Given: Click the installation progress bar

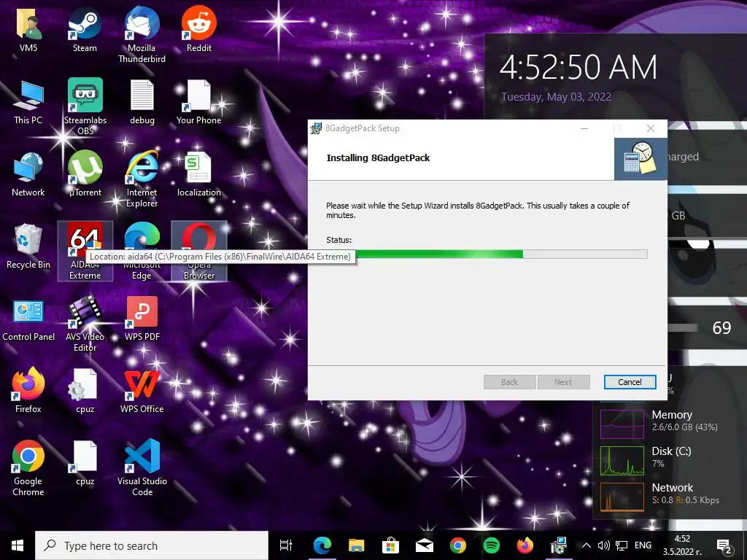Looking at the screenshot, I should [487, 254].
